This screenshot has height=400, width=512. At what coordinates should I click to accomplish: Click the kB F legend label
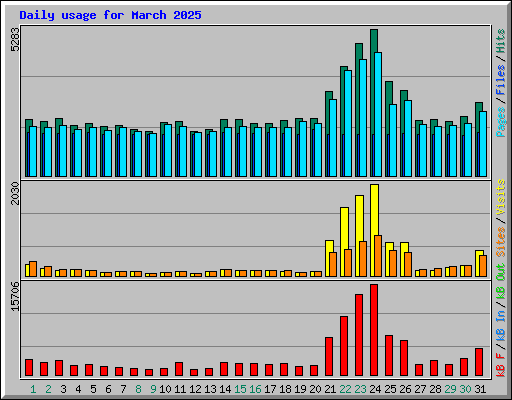point(500,364)
